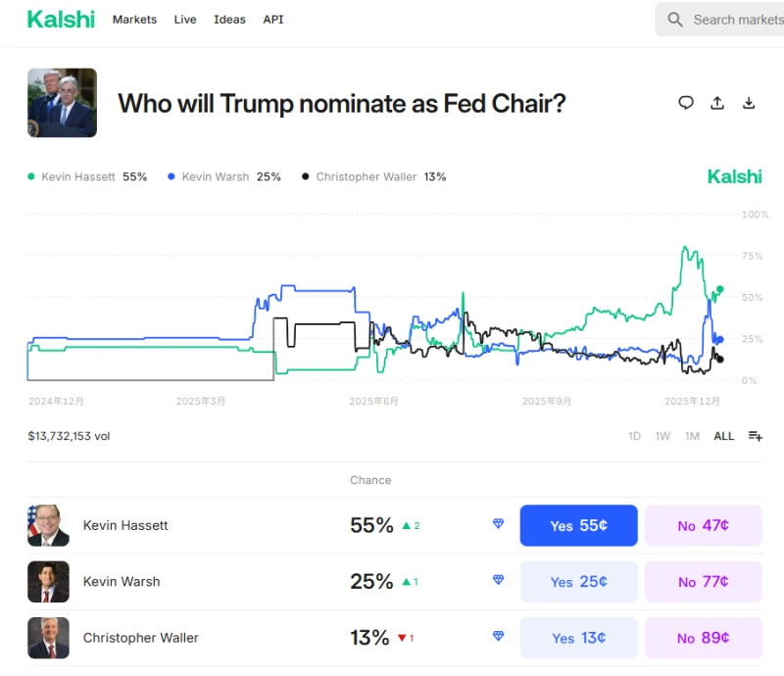The height and width of the screenshot is (676, 784).
Task: Click the Kalshi logo in the header
Action: click(x=61, y=19)
